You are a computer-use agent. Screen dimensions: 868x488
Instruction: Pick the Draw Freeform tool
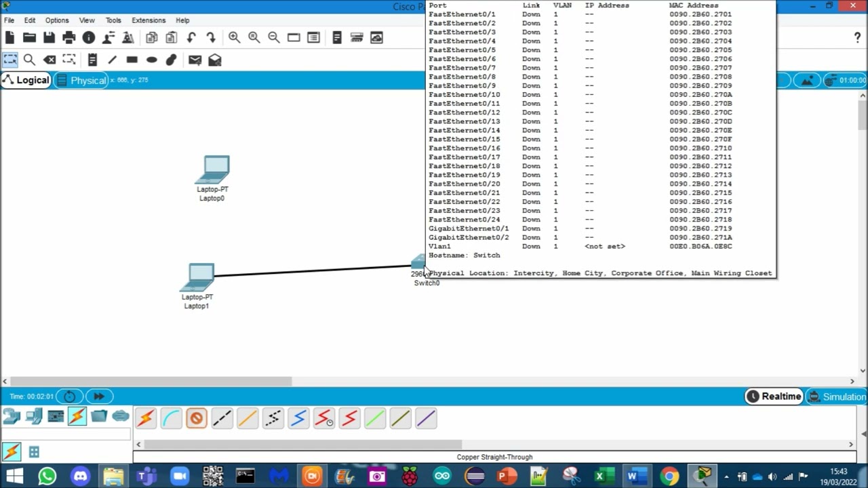(x=172, y=60)
